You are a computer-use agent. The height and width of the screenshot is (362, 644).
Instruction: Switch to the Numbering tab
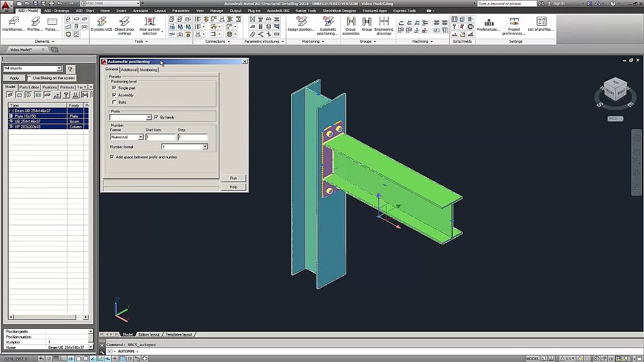pos(148,69)
